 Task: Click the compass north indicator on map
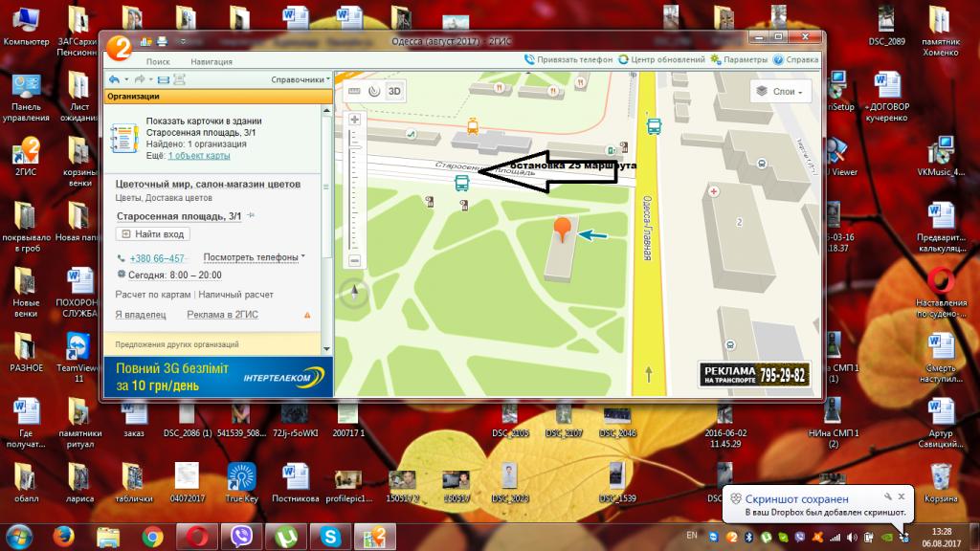click(x=354, y=292)
